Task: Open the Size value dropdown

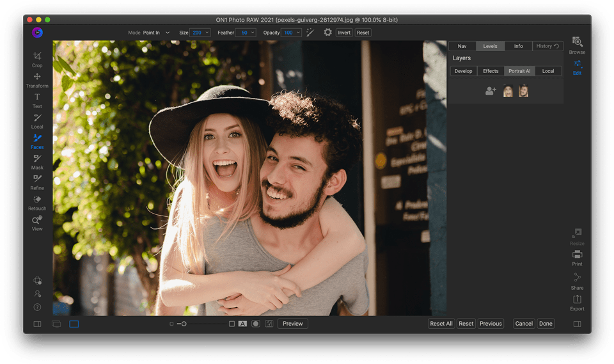Action: click(x=207, y=33)
